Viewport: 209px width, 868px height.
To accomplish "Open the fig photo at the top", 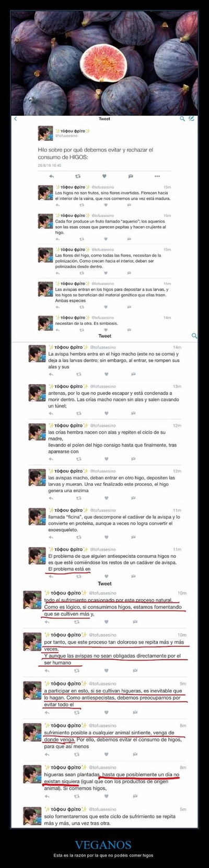I will pyautogui.click(x=104, y=56).
